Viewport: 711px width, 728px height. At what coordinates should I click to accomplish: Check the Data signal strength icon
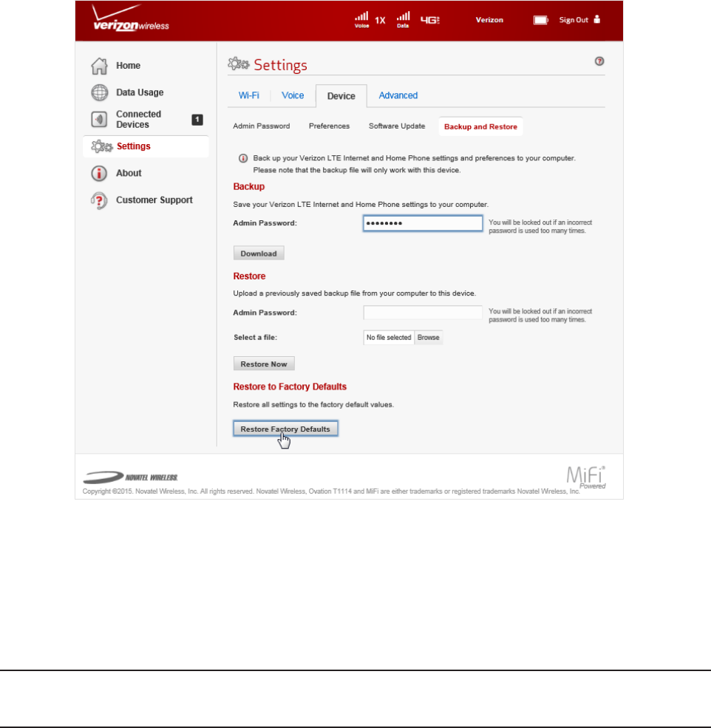tap(403, 19)
